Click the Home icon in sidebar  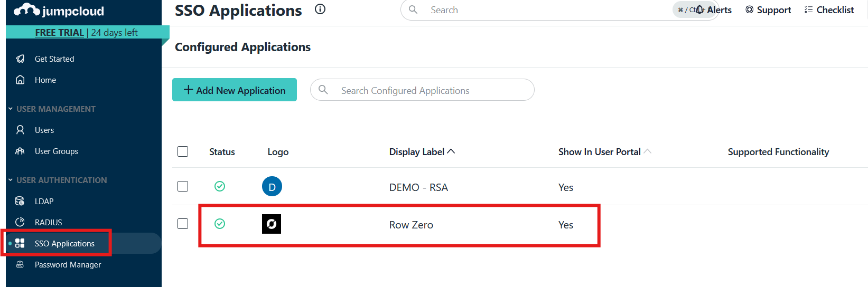tap(20, 80)
